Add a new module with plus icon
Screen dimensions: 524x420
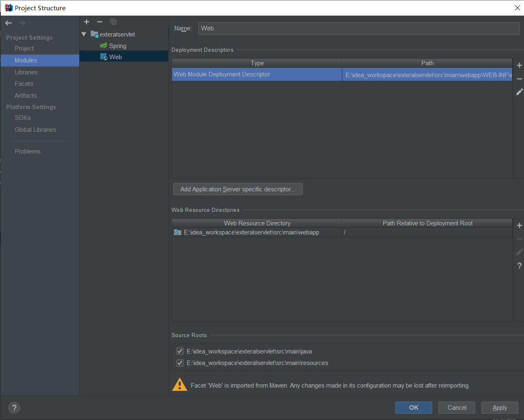pyautogui.click(x=87, y=22)
